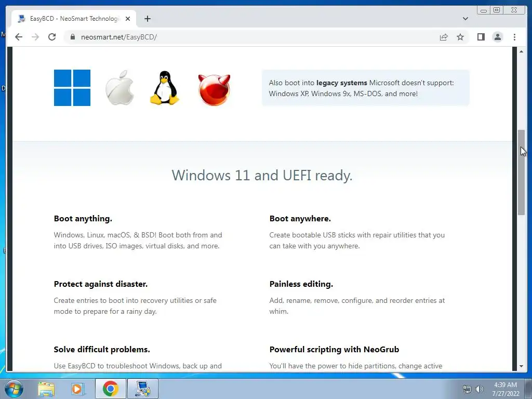Click the 'Windows 11 and UEFI ready.' heading
The width and height of the screenshot is (532, 399).
[x=262, y=176]
